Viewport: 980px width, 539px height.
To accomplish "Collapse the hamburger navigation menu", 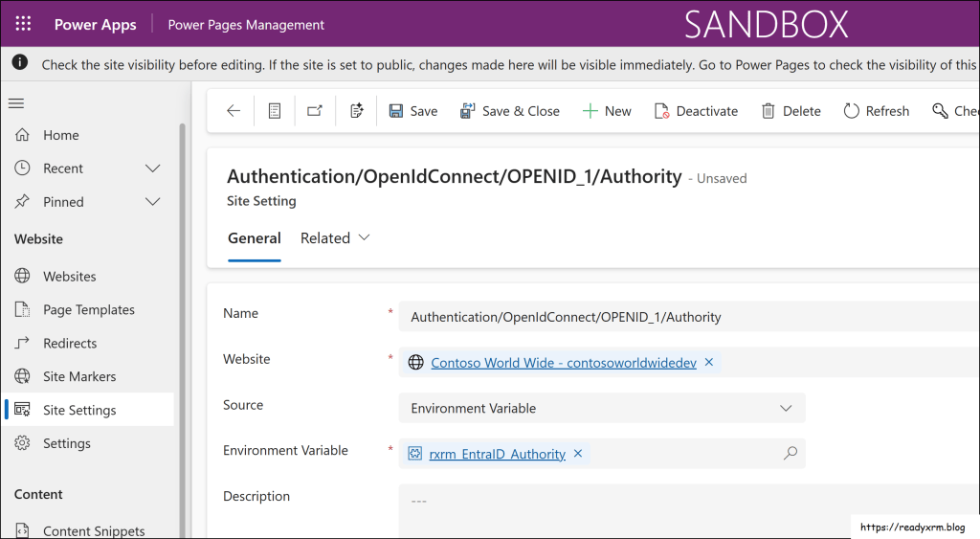I will (x=16, y=103).
